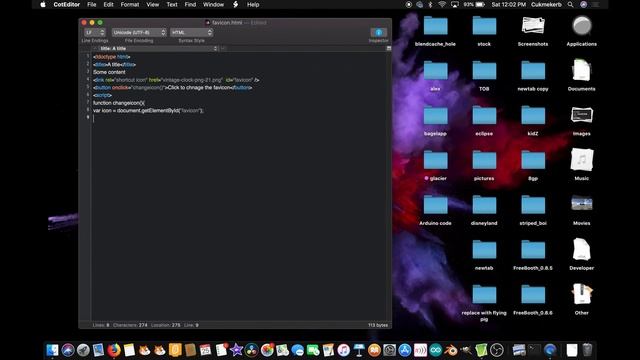Open the Format menu
Screen dimensions: 640x360
coord(130,4)
